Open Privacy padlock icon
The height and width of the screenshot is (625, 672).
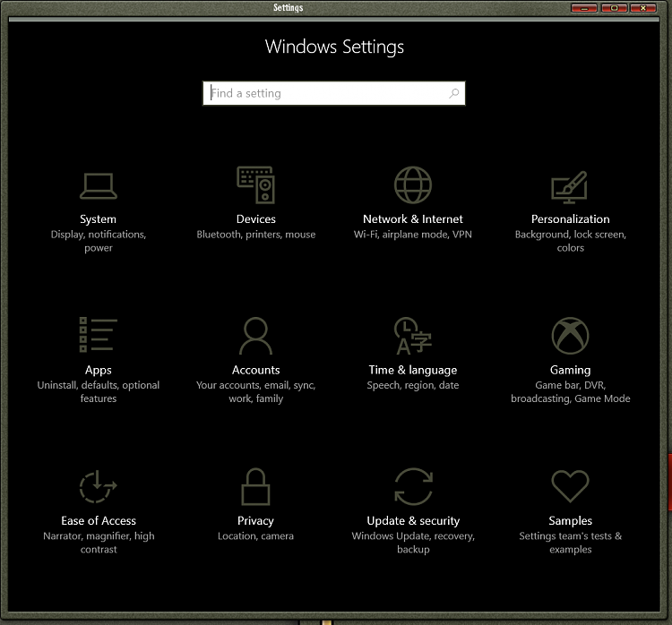click(256, 486)
